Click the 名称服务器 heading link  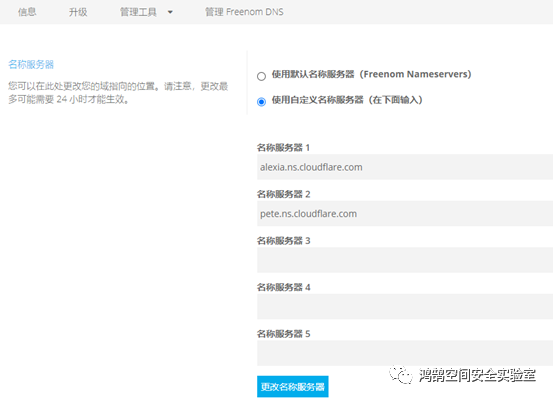click(x=31, y=65)
